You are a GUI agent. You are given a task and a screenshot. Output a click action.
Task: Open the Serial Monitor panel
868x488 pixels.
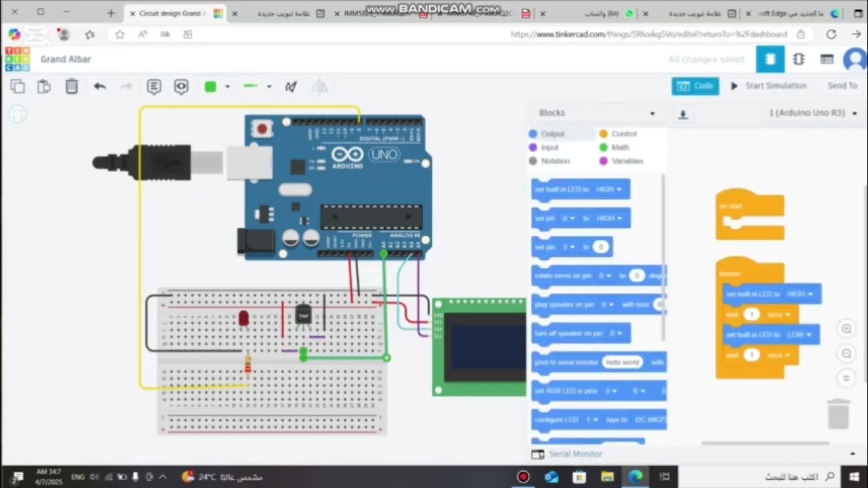click(567, 453)
